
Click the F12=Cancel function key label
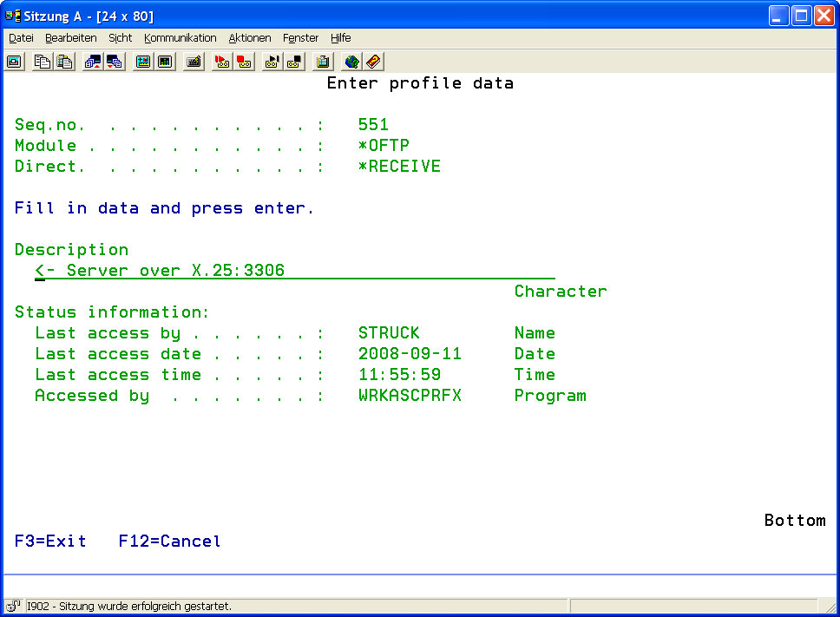[x=169, y=542]
